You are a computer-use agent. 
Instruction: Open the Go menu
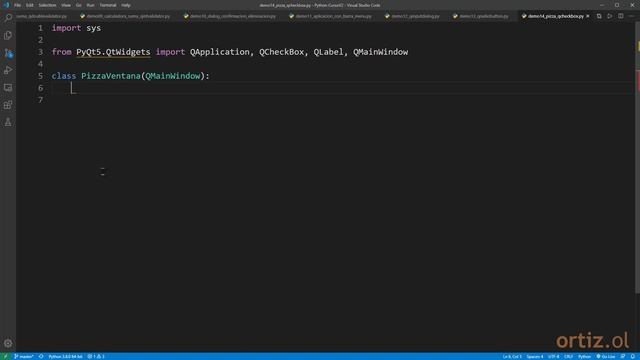pyautogui.click(x=78, y=5)
